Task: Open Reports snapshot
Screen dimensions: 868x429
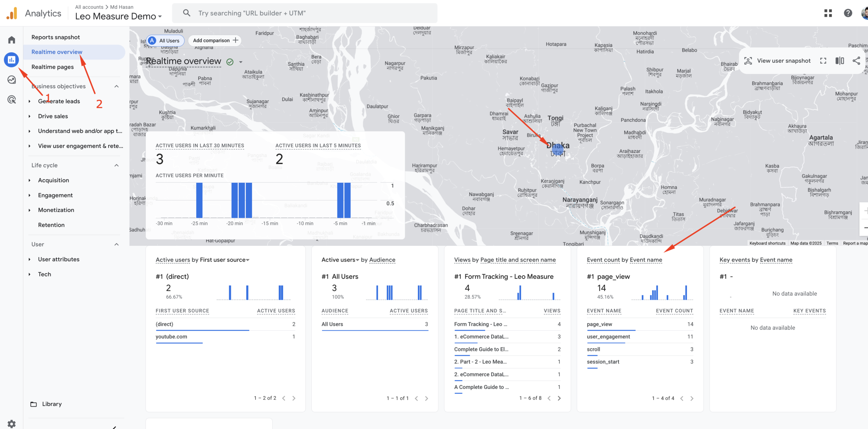Action: [56, 37]
